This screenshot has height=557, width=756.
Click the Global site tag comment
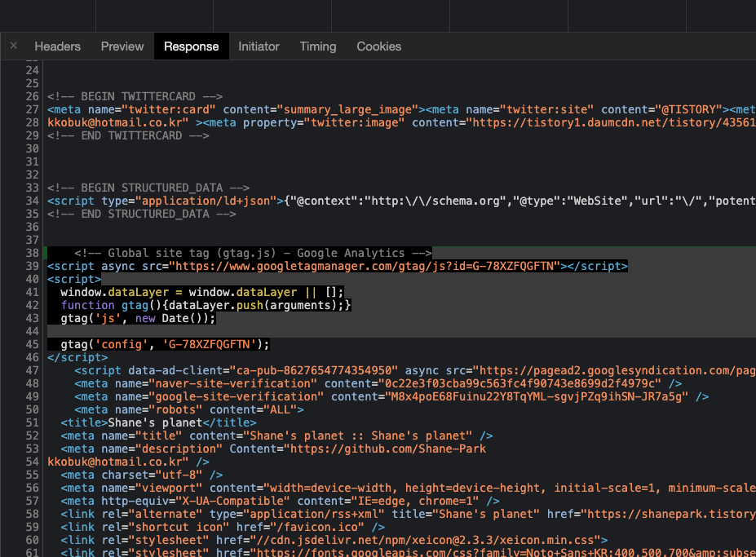tap(253, 253)
